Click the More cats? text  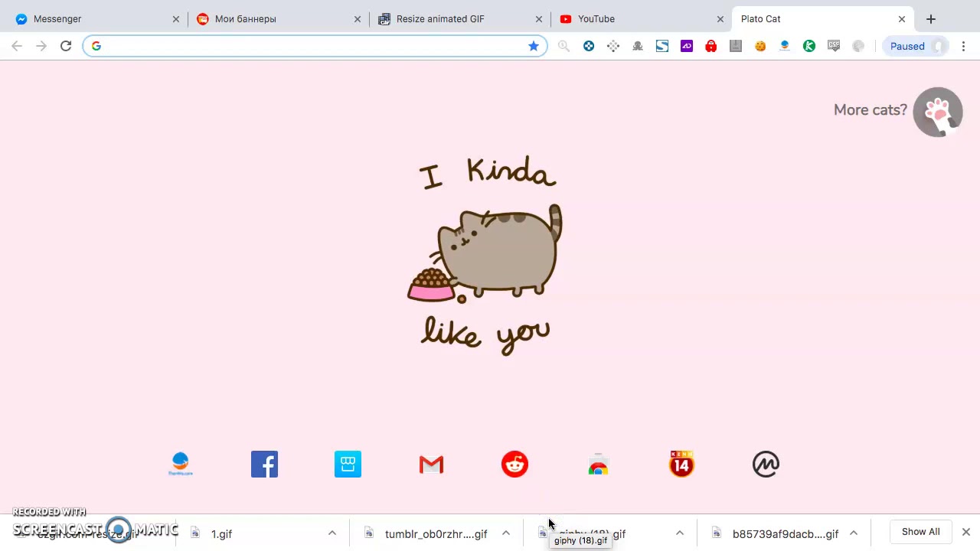pyautogui.click(x=871, y=110)
